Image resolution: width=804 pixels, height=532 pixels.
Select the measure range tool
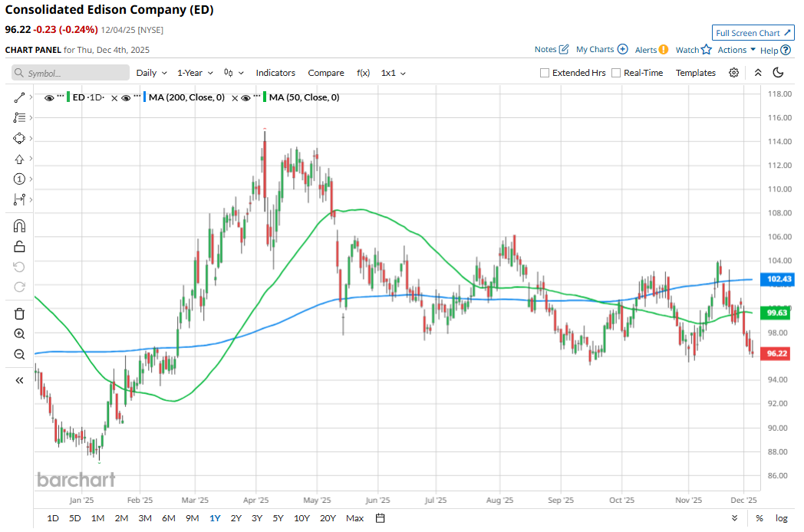19,199
